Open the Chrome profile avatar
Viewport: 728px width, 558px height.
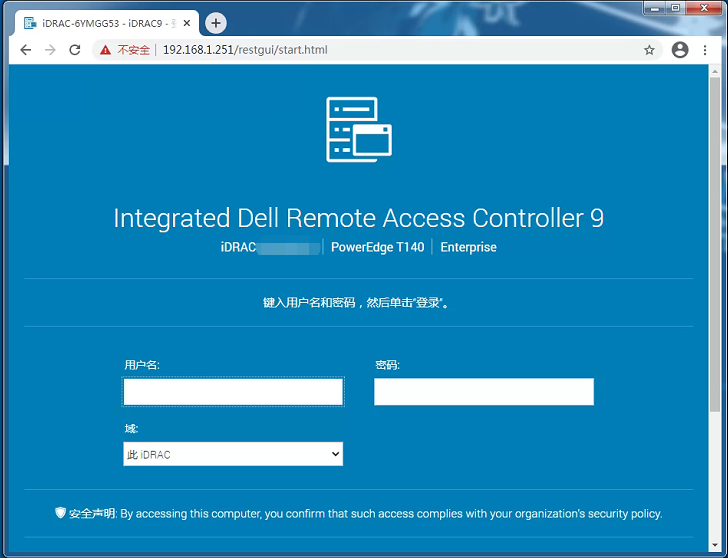[680, 50]
